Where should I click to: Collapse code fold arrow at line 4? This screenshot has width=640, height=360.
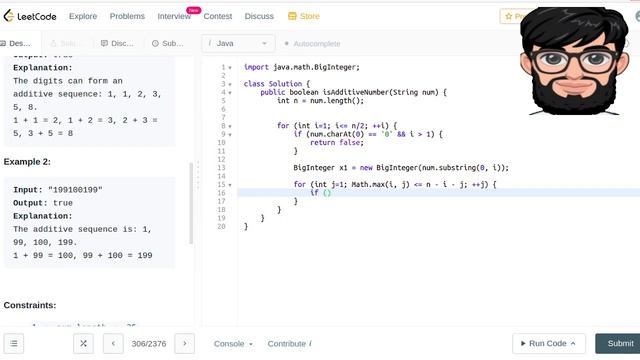tap(230, 93)
